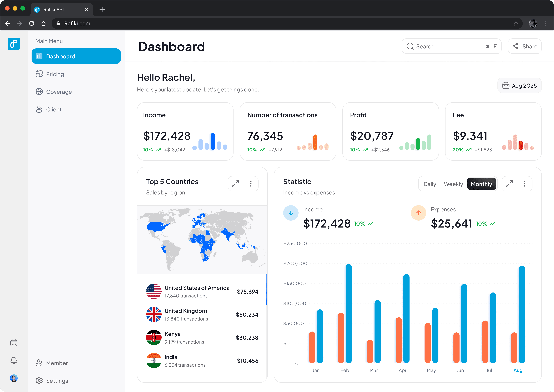Viewport: 554px width, 392px height.
Task: Expand the Statistic chart fullscreen
Action: pos(509,184)
